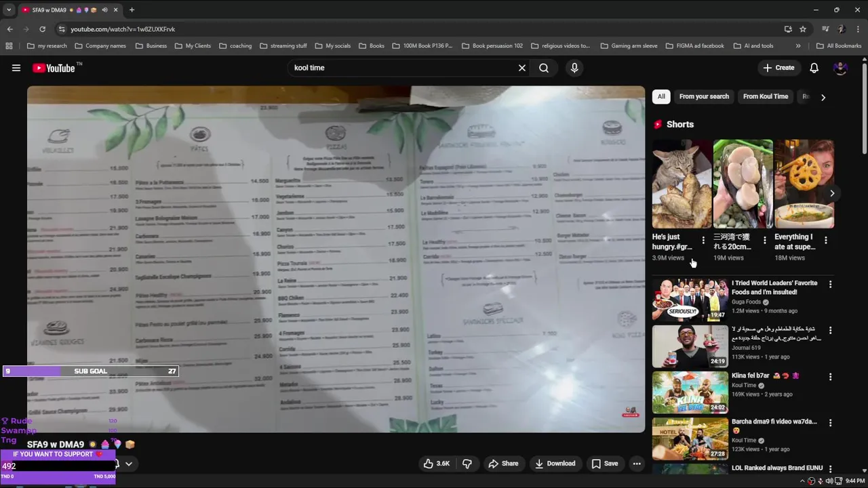Open the Chrome apps grid shortcut
Viewport: 868px width, 488px height.
(9, 45)
